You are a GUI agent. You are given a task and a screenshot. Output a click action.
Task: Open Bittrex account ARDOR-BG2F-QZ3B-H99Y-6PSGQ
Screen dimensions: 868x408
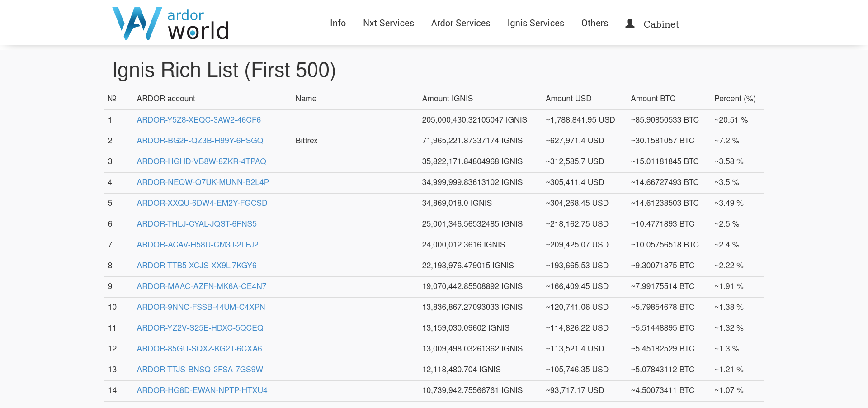click(200, 141)
